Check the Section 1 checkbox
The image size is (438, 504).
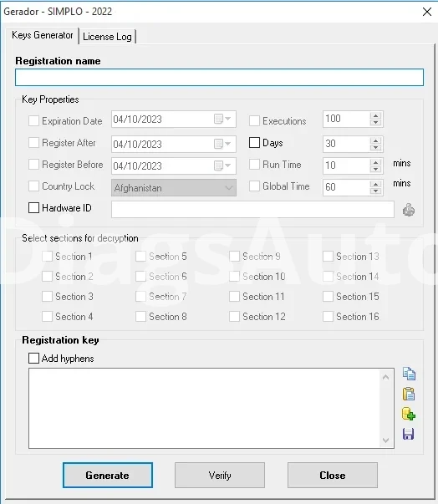tap(48, 257)
